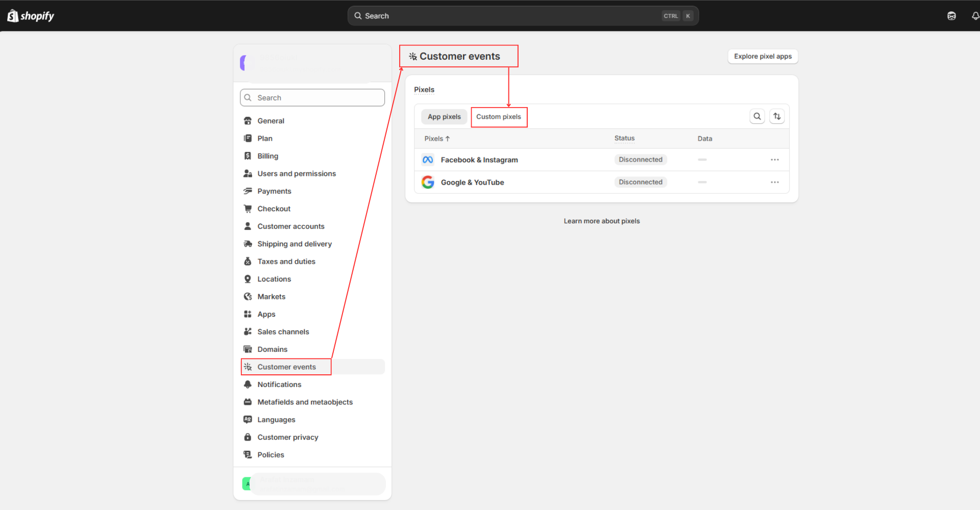Click the Taxes and duties icon

point(248,262)
